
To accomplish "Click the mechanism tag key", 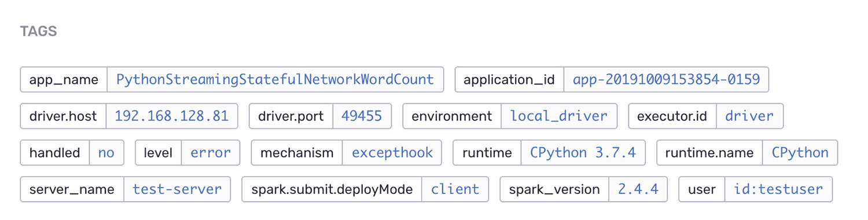I will pyautogui.click(x=297, y=152).
